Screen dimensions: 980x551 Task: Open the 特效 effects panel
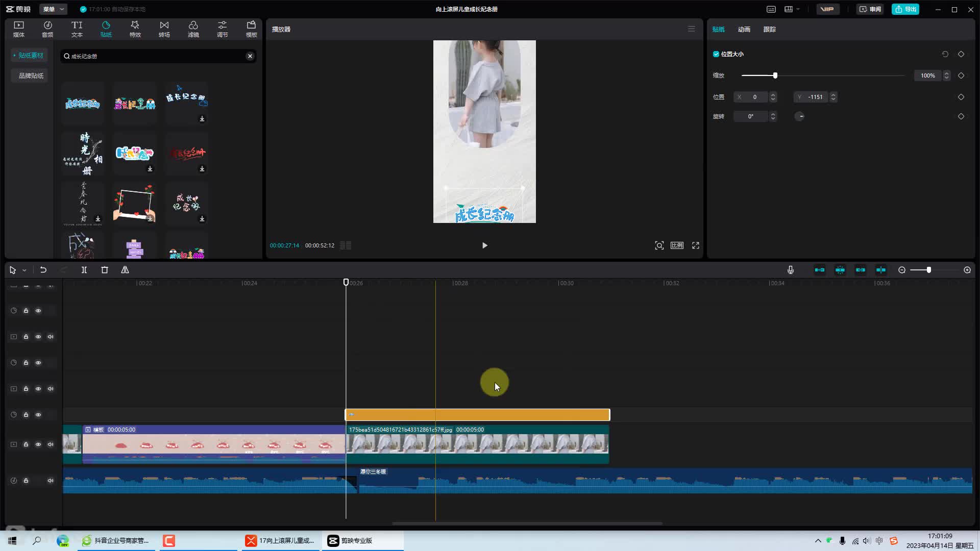point(135,29)
